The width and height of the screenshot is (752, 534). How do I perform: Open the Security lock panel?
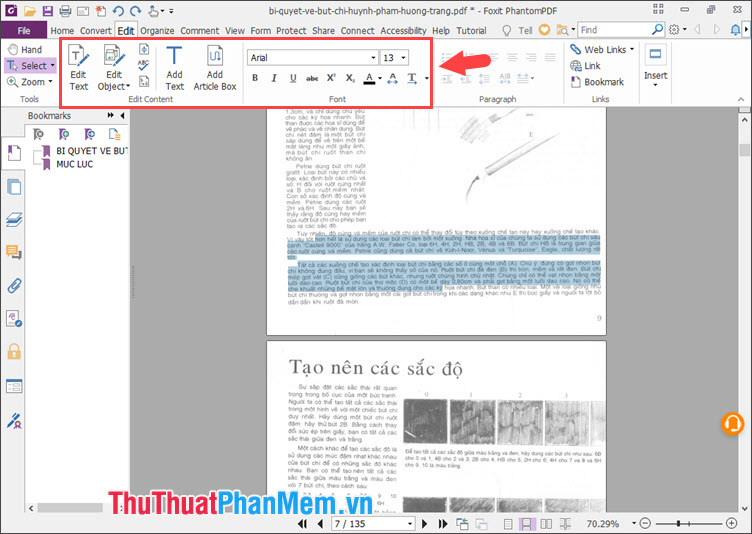[14, 352]
